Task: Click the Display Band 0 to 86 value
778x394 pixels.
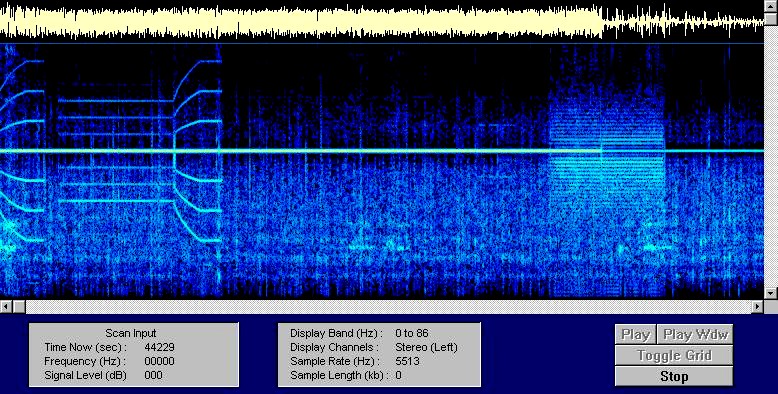Action: click(412, 333)
